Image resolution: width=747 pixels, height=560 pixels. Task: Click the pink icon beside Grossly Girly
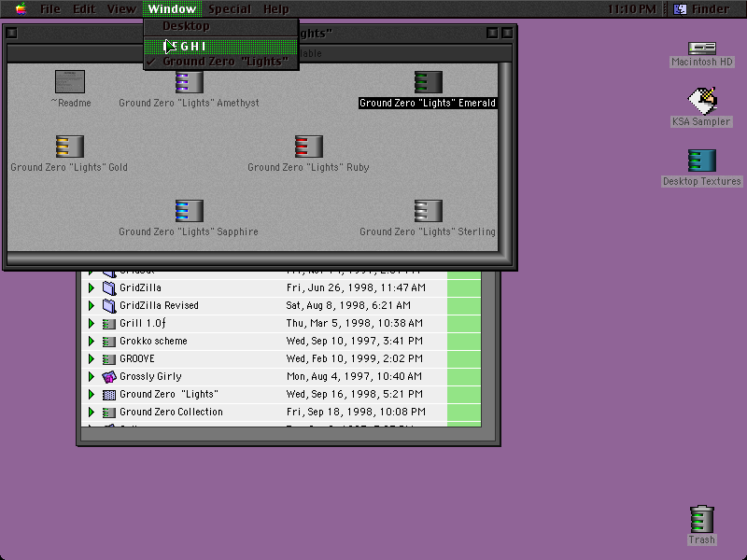(109, 377)
